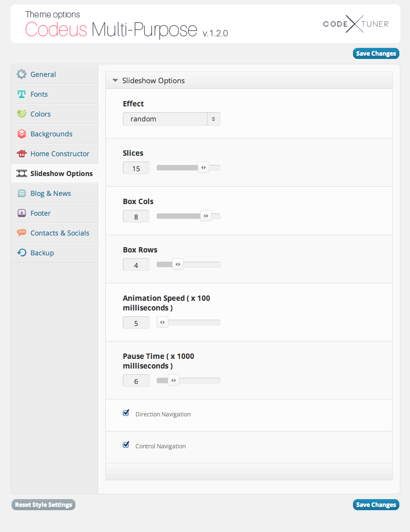Screen dimensions: 410x532
Task: Click the speech bubble icon beside Contacts & Socials
Action: (21, 233)
